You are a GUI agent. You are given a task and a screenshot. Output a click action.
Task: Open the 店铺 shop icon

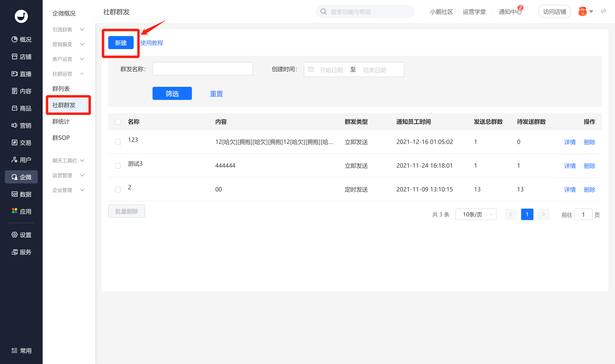pyautogui.click(x=21, y=57)
